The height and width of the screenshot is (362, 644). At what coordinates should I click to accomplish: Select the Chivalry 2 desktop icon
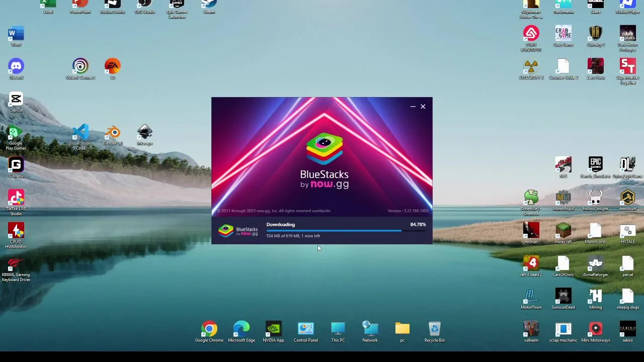pos(596,37)
